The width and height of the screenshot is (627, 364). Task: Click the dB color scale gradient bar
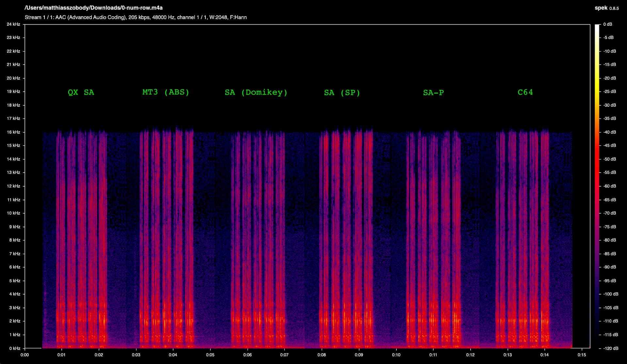597,186
